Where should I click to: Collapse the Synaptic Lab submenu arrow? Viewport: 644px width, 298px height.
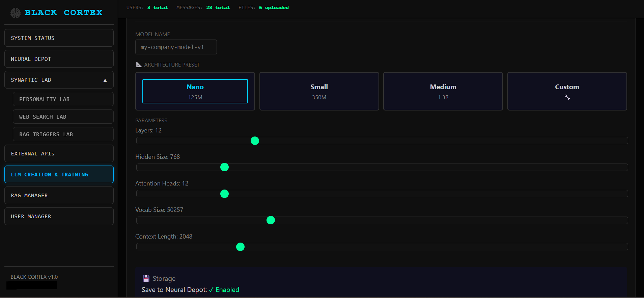105,80
